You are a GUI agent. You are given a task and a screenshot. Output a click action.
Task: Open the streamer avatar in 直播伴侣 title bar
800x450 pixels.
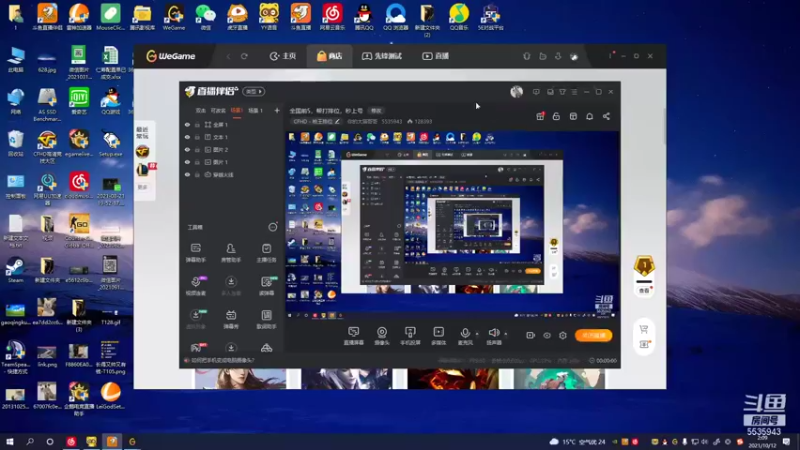click(516, 91)
